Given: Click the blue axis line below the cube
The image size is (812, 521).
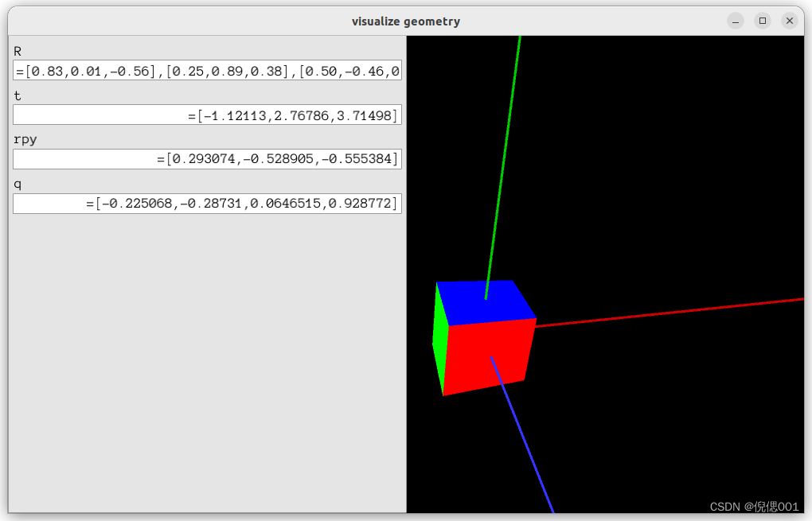Looking at the screenshot, I should (x=522, y=434).
